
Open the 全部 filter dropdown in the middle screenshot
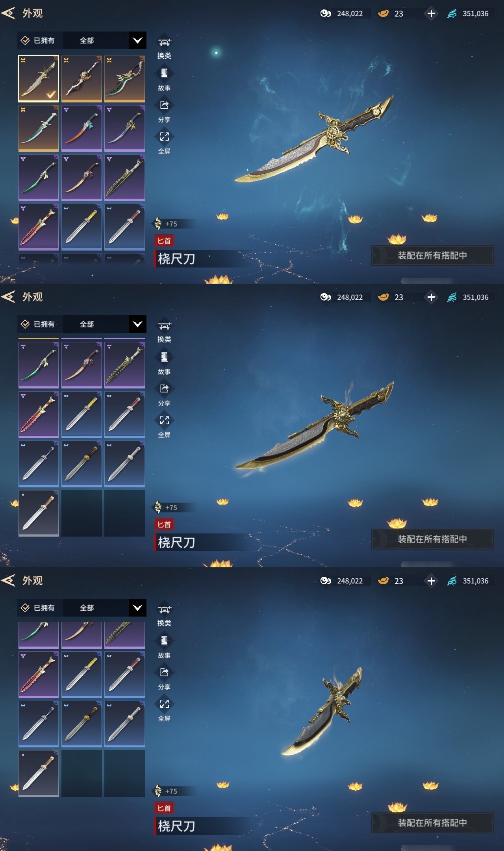coord(104,324)
